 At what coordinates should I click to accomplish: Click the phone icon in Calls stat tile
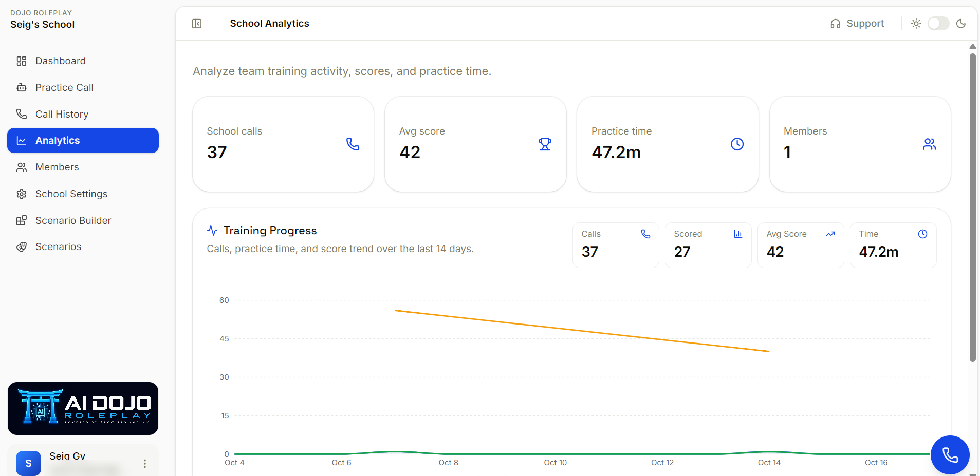coord(645,234)
